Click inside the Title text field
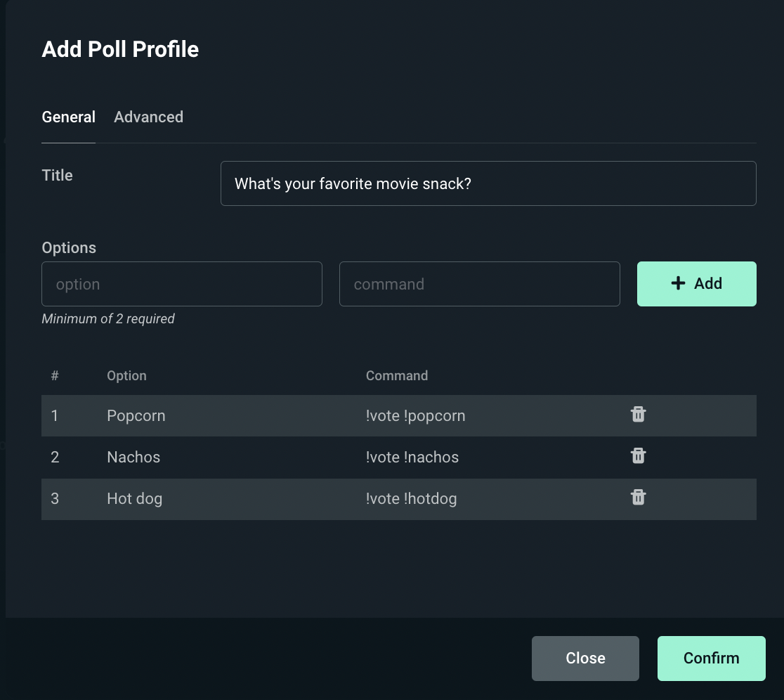784x700 pixels. [488, 183]
